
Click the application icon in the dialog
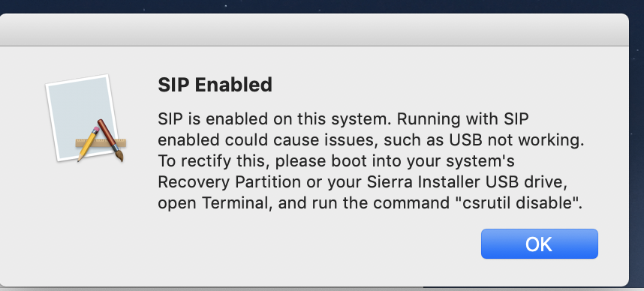tap(86, 118)
